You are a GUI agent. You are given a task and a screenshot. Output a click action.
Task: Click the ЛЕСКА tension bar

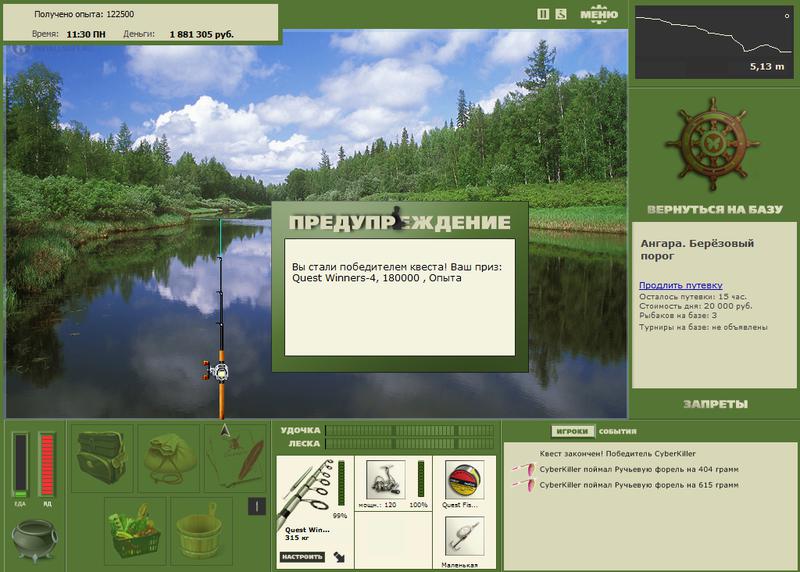point(410,443)
